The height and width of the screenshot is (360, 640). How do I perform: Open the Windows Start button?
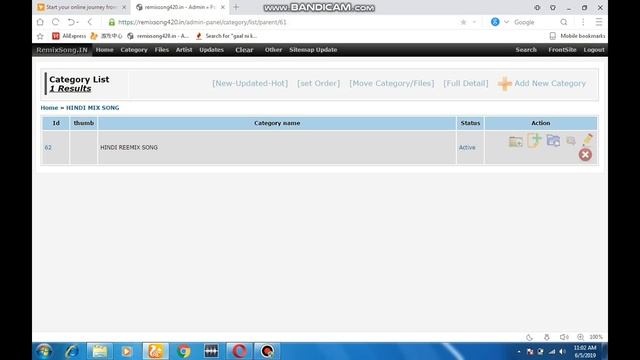44,351
